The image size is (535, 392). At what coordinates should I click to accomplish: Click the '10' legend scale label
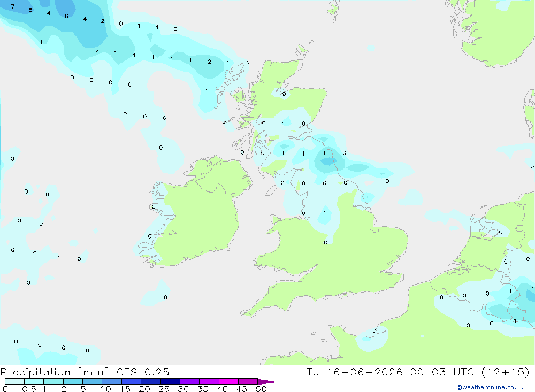click(105, 389)
